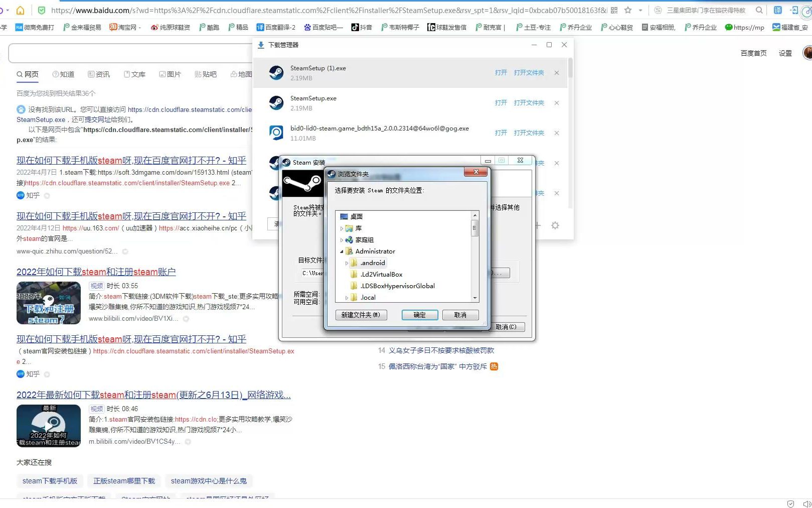Click the bilibili 下载和注册steam video thumbnail
Image resolution: width=812 pixels, height=508 pixels.
coord(49,303)
